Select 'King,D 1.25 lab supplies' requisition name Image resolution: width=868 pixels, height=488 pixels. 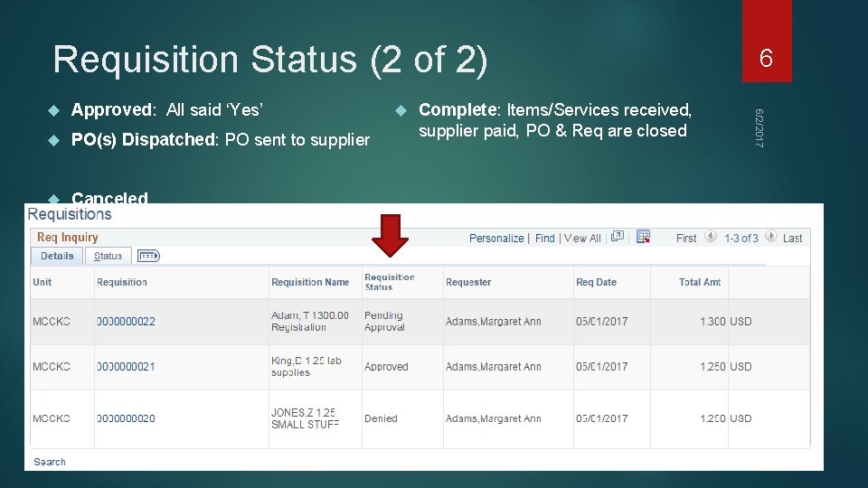[x=307, y=366]
